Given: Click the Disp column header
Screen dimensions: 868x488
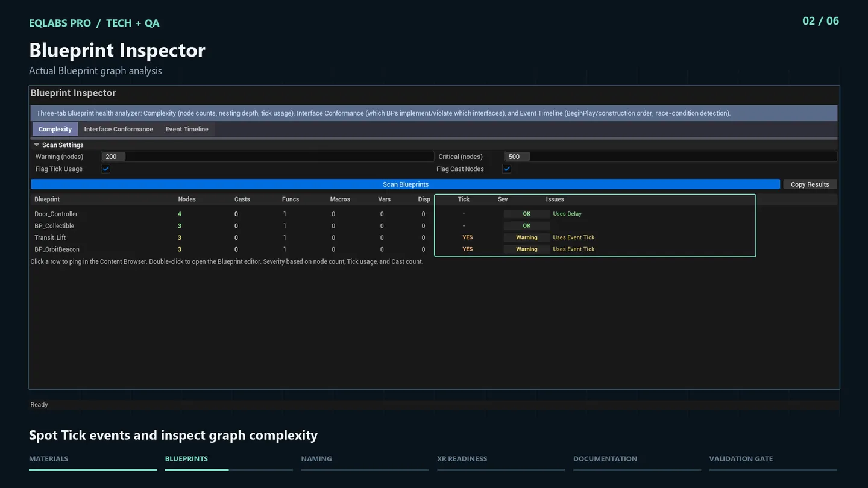Looking at the screenshot, I should 424,199.
